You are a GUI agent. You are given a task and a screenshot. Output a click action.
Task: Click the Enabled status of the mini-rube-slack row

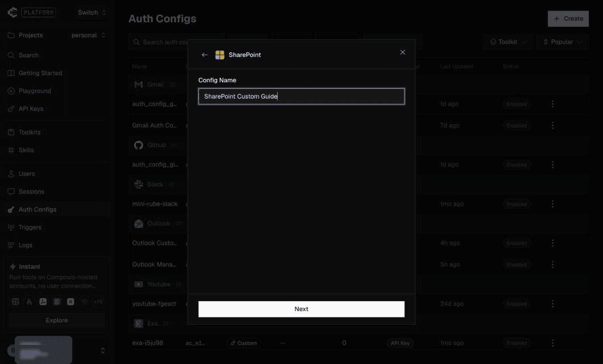(x=516, y=204)
